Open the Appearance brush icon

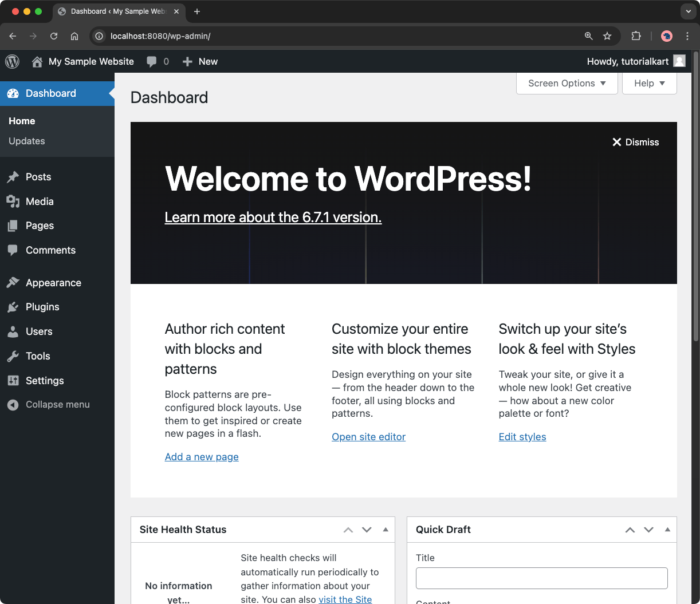(13, 282)
